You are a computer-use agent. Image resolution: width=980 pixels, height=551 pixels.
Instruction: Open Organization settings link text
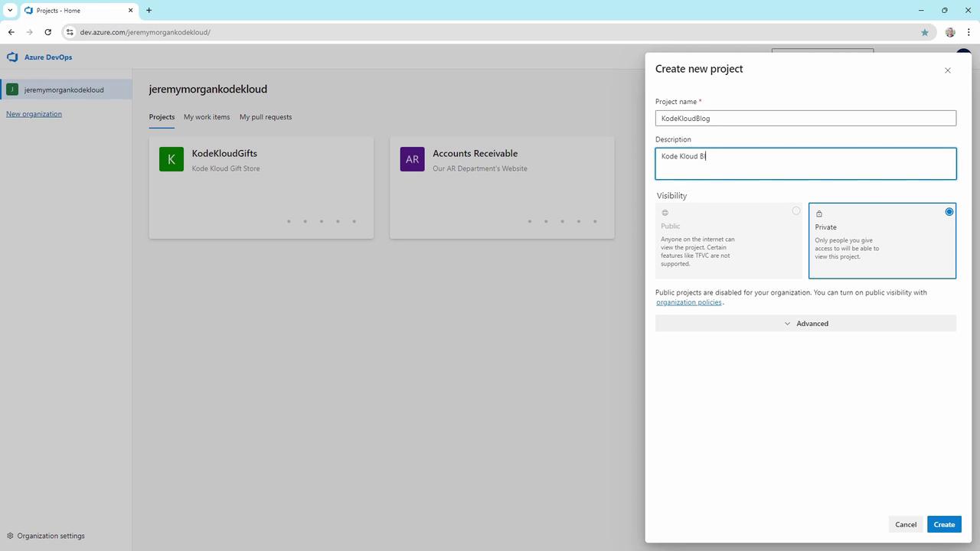51,536
